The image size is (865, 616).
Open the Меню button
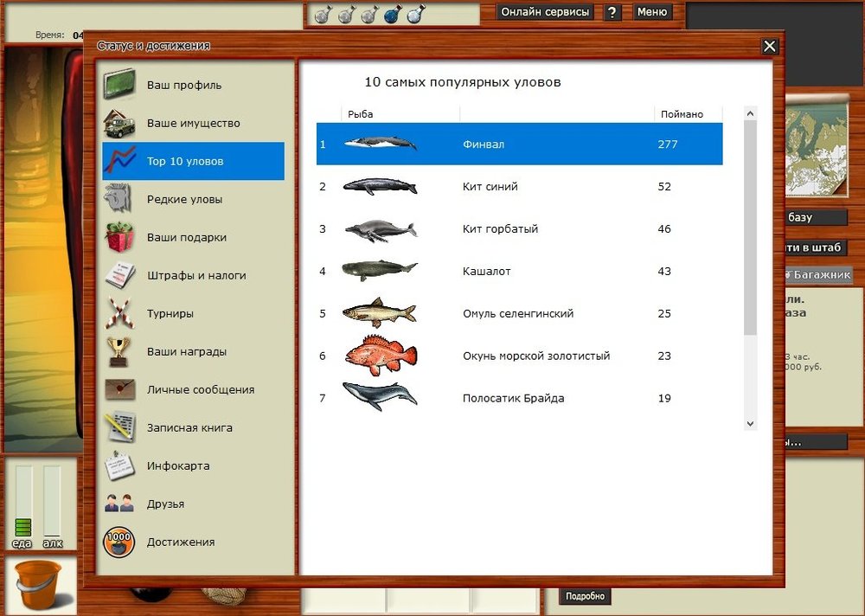pos(652,12)
